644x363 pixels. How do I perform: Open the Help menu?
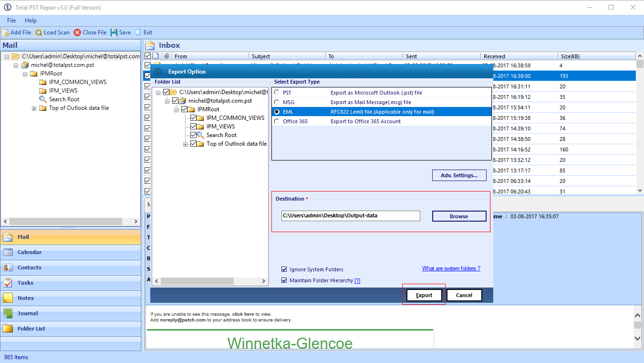[x=31, y=21]
